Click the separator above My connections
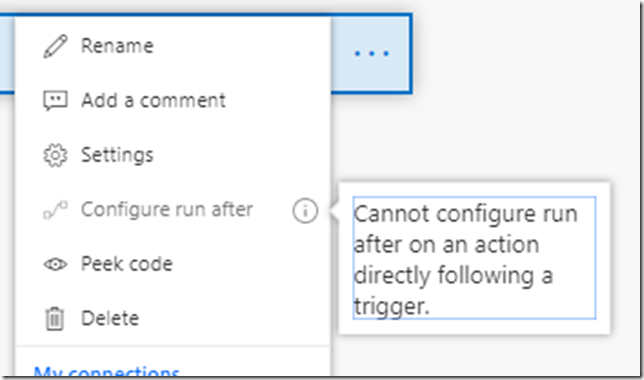Screen dimensions: 644x380 (173, 346)
